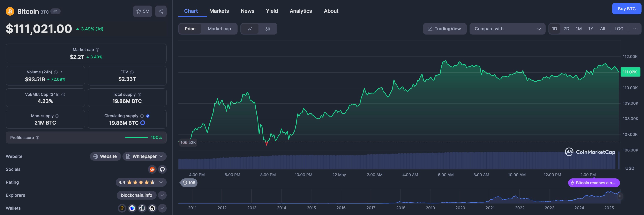Open the Yield tab
The image size is (644, 215).
point(272,11)
